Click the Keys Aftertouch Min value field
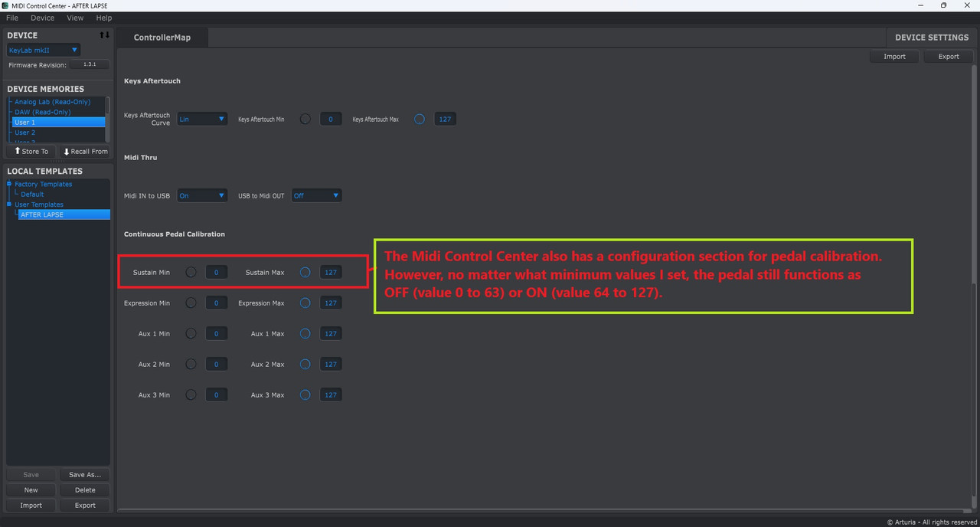The height and width of the screenshot is (527, 980). point(331,119)
